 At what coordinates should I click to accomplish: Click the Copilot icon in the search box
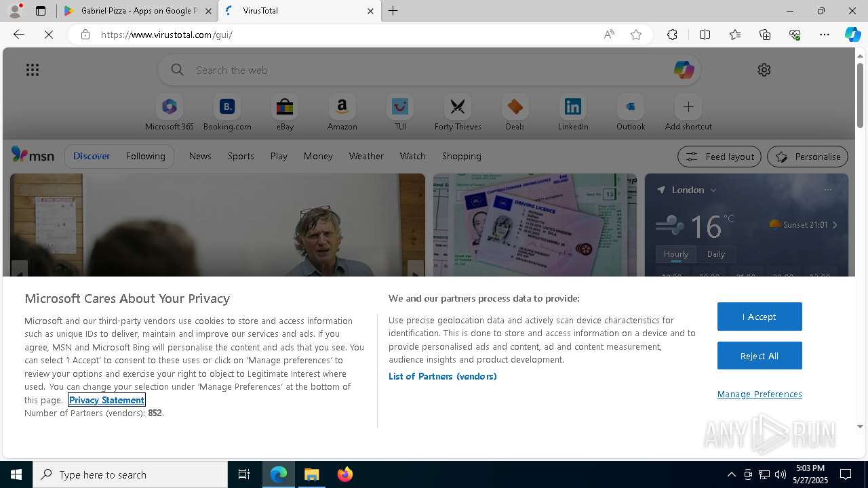click(684, 70)
